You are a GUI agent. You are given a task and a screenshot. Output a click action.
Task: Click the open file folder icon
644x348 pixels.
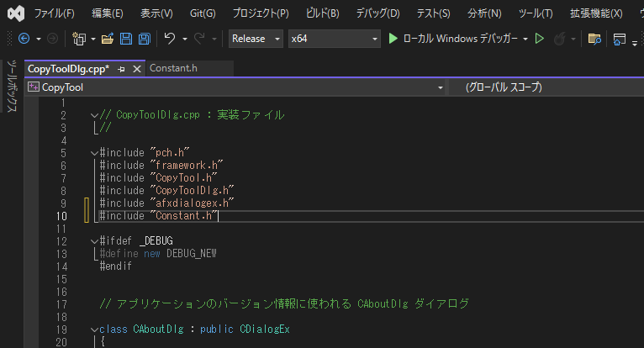(107, 39)
